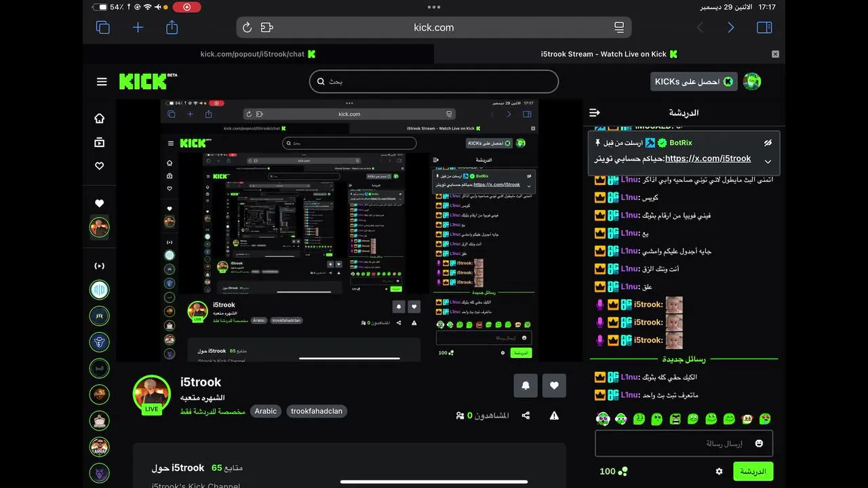Screen dimensions: 868x488
Task: Open the Kick hamburger menu
Action: coord(102,81)
